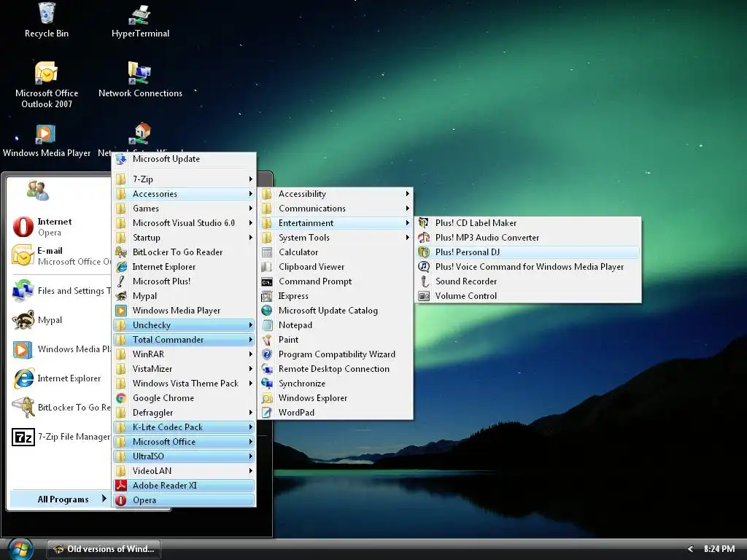Open the Microsoft Office folder entry
This screenshot has width=747, height=560.
(x=184, y=442)
